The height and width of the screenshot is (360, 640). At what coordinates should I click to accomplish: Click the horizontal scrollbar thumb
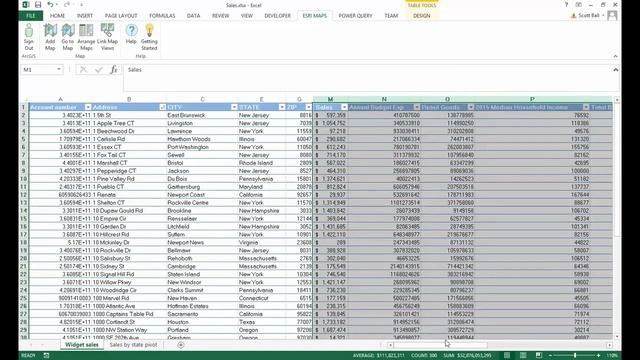pos(440,345)
